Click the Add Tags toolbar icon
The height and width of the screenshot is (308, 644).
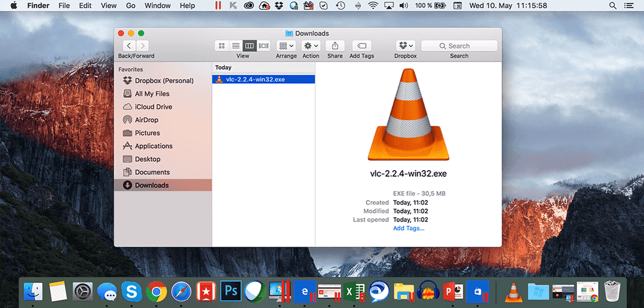click(x=361, y=46)
